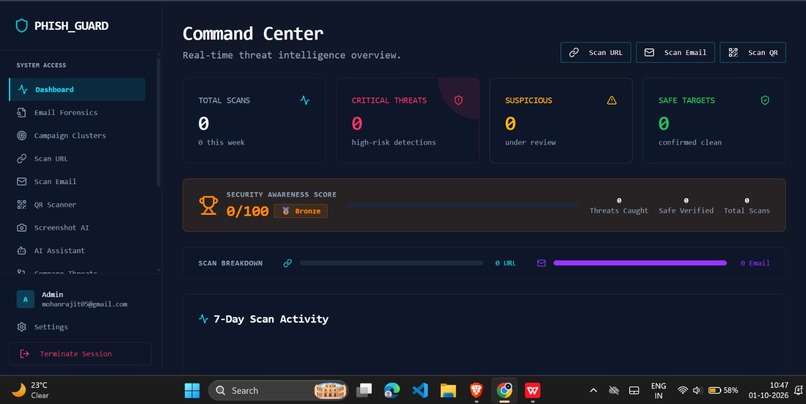
Task: Click the sidebar Scan Email envelope icon
Action: coord(22,181)
